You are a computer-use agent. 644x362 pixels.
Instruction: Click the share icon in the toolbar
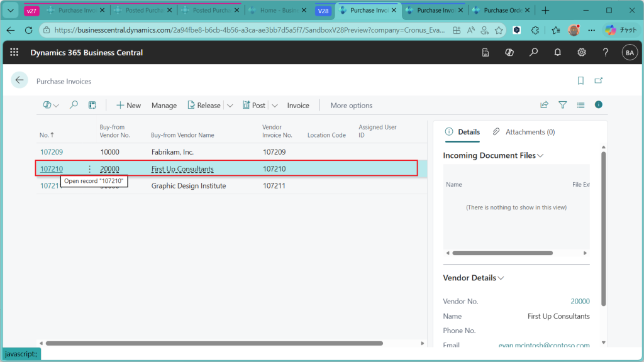[544, 105]
